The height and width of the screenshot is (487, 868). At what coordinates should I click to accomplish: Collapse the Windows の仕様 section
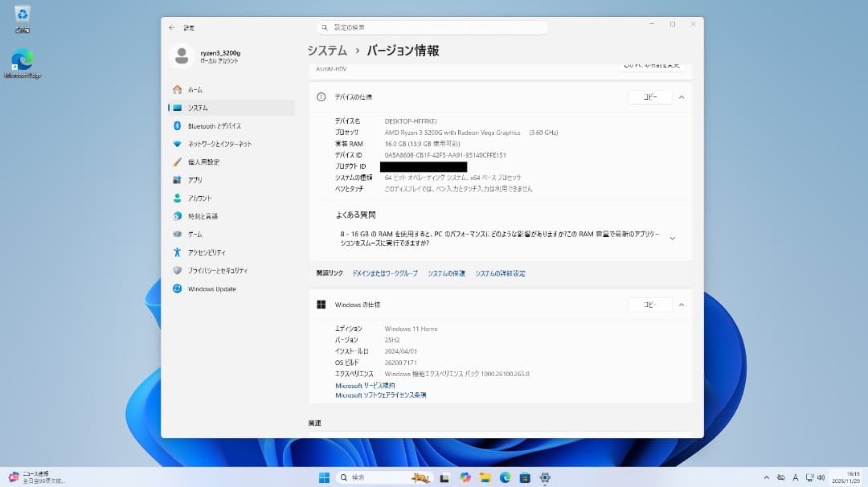(x=682, y=305)
